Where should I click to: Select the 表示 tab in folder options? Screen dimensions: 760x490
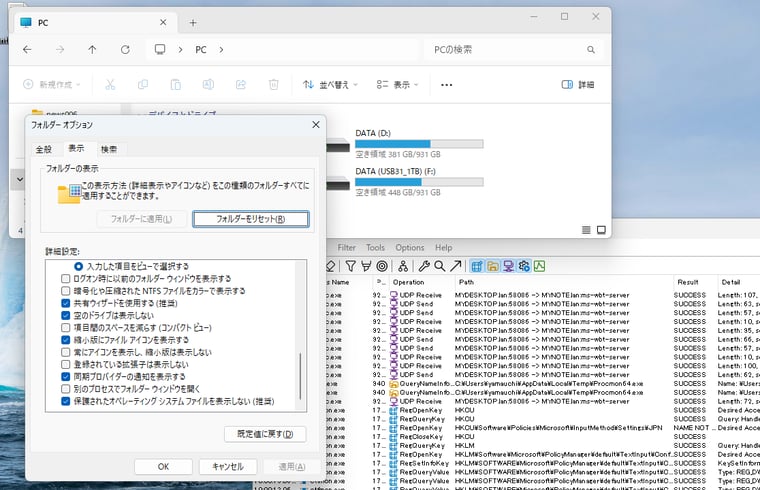[x=76, y=148]
